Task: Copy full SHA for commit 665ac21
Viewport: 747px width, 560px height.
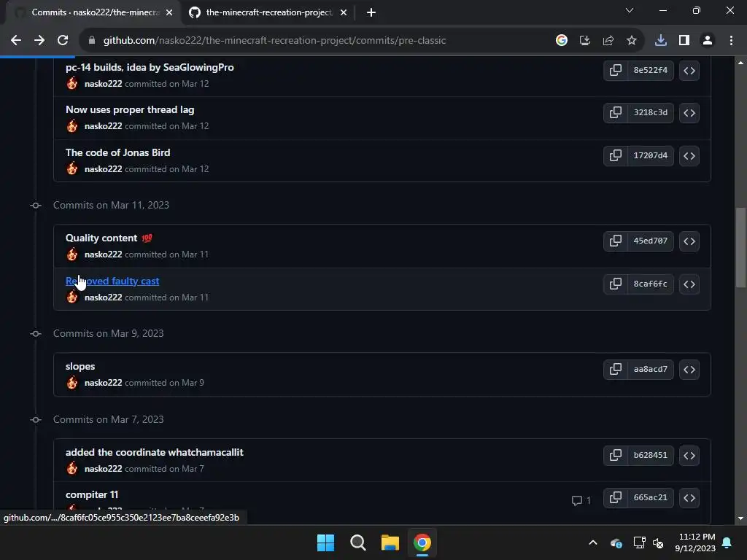Action: pyautogui.click(x=615, y=497)
